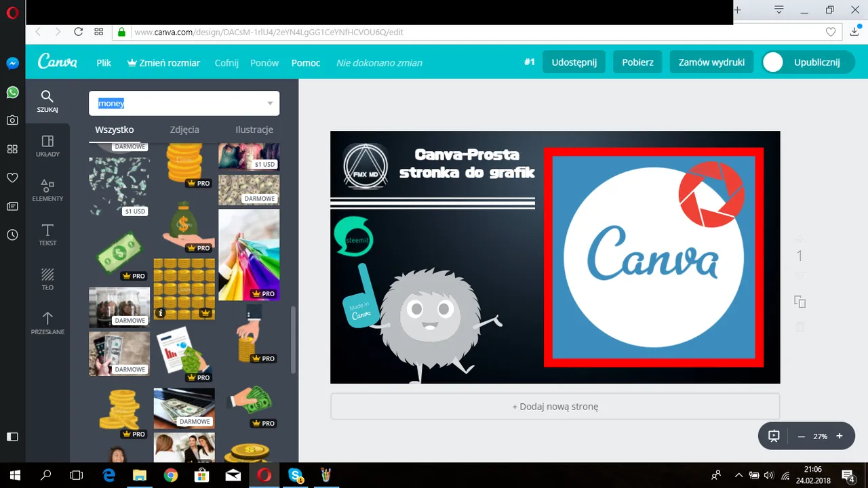Zoom out with minus button
This screenshot has height=488, width=868.
(x=801, y=436)
